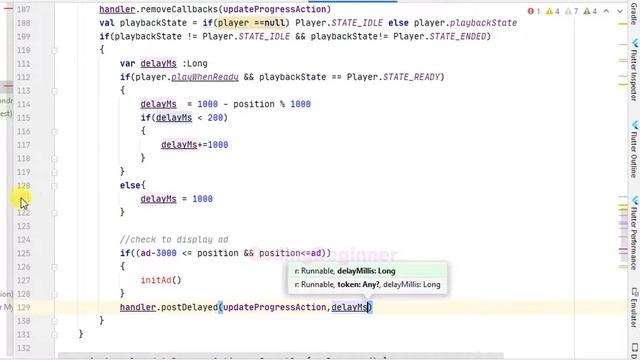Click the fold end marker at line 130
Screen dimensions: 640x360
[54, 321]
